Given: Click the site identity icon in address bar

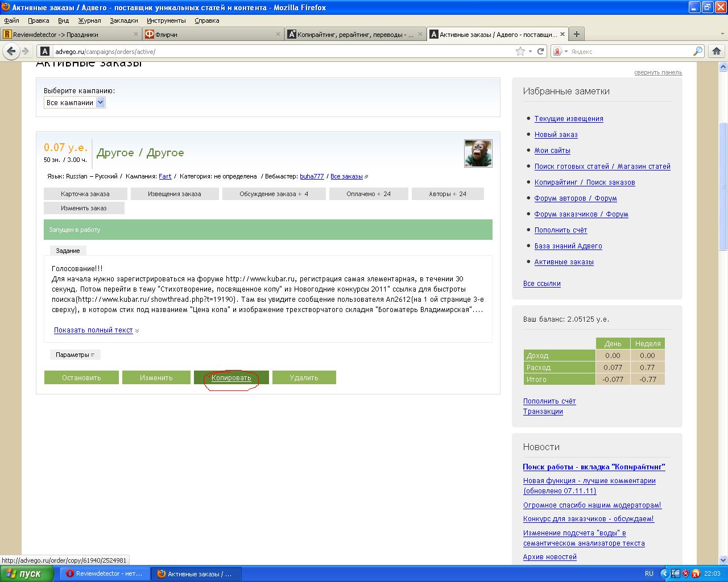Looking at the screenshot, I should click(45, 51).
